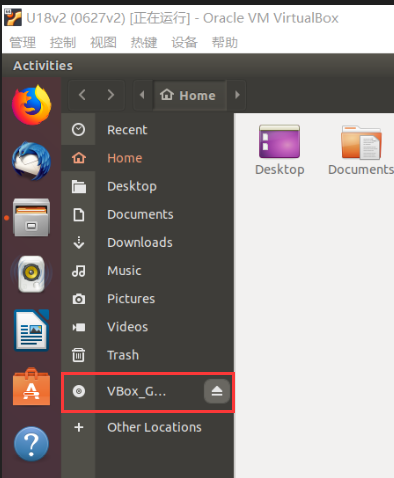Click Activities in the top bar
Viewport: 394px width, 478px height.
tap(43, 66)
